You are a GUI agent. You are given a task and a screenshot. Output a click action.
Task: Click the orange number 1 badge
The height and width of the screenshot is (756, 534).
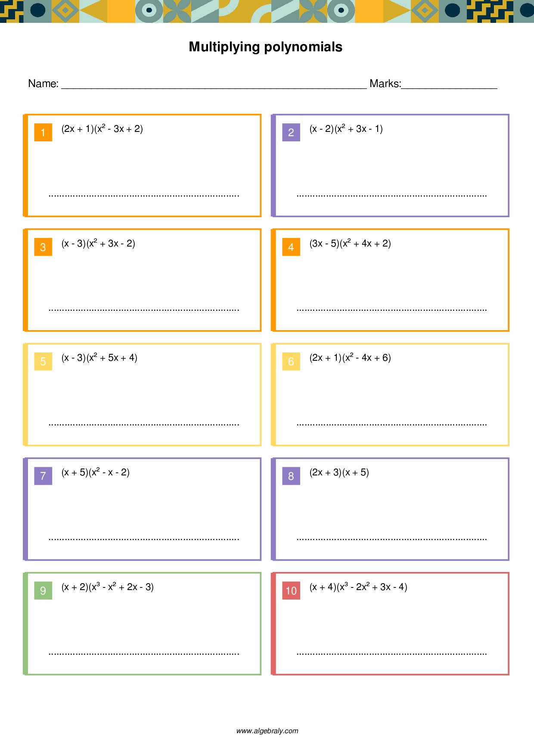click(x=43, y=132)
